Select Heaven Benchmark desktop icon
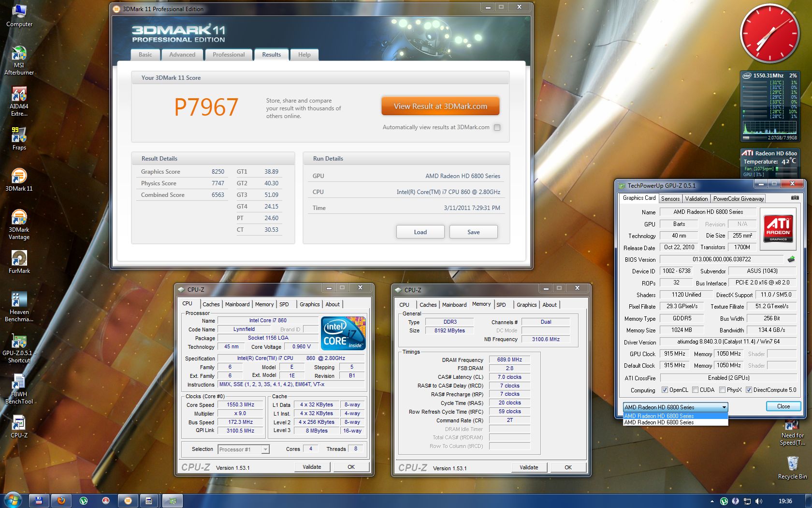This screenshot has height=508, width=812. [19, 307]
